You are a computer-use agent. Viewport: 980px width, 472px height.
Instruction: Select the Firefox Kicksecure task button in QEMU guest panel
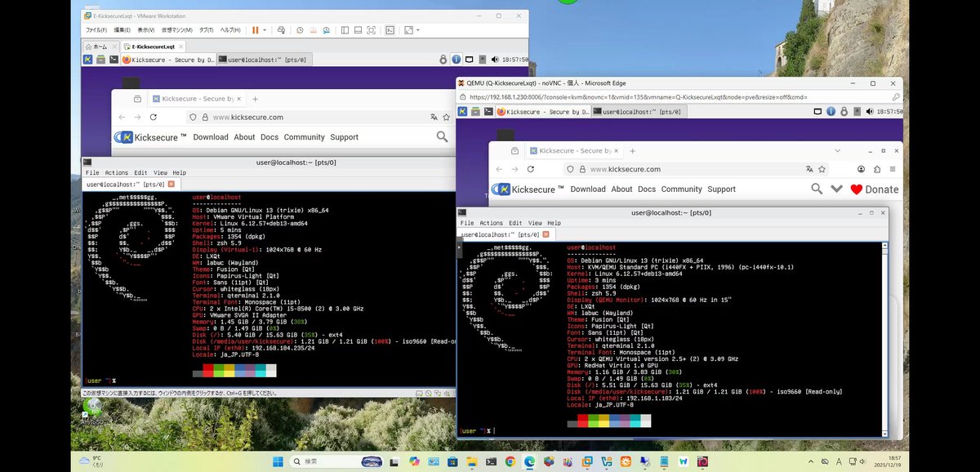[x=541, y=112]
